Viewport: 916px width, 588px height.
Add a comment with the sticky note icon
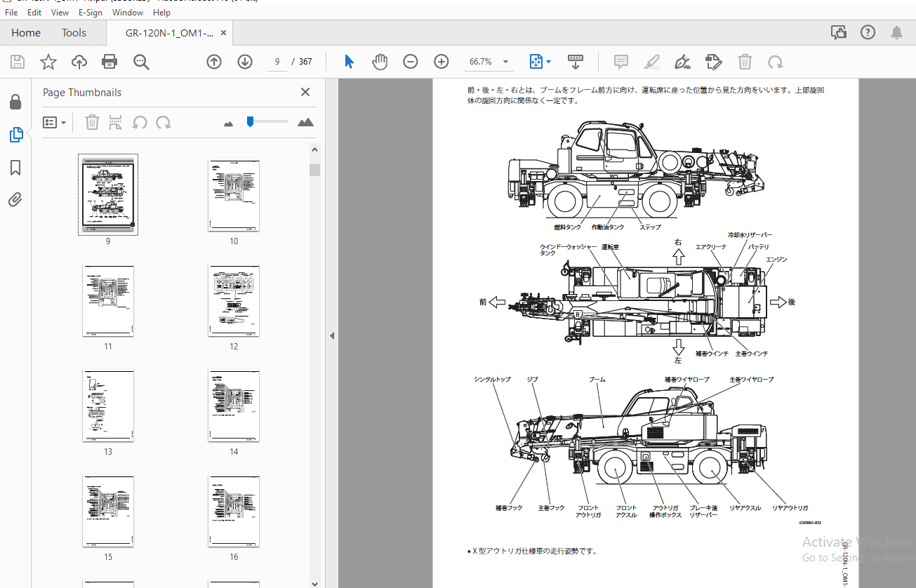tap(620, 62)
